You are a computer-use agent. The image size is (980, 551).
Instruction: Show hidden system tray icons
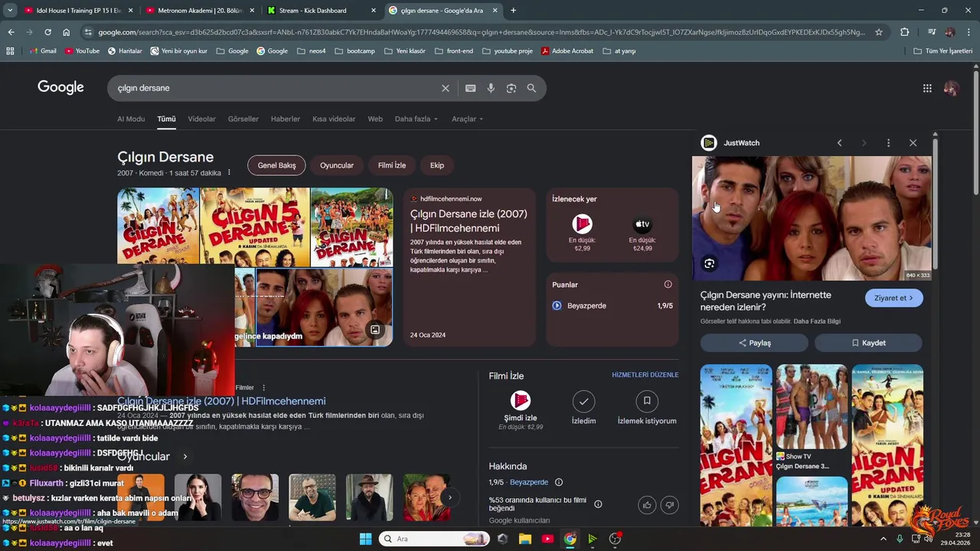[883, 539]
